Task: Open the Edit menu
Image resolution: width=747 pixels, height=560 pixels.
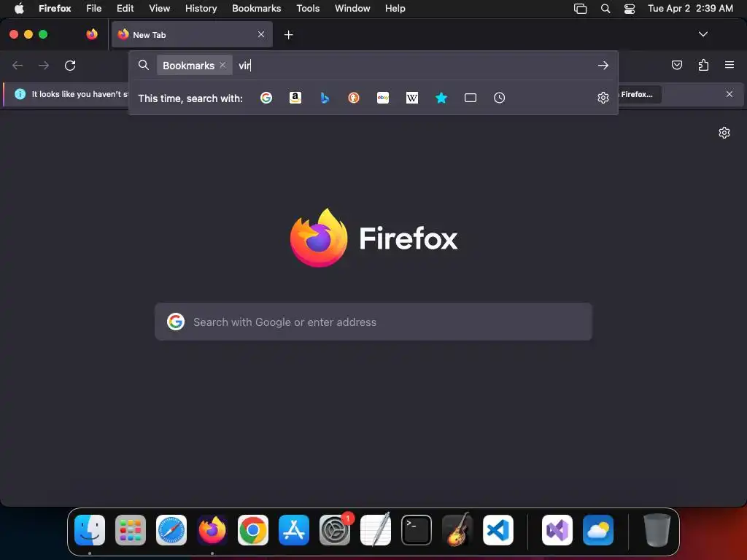Action: (125, 8)
